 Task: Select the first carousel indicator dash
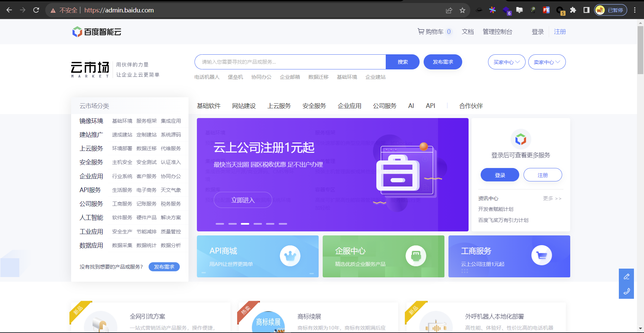click(x=220, y=224)
